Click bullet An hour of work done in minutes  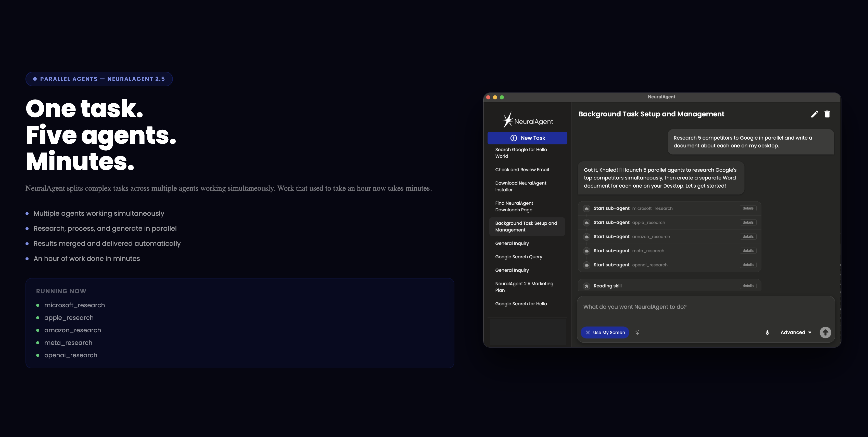(87, 259)
